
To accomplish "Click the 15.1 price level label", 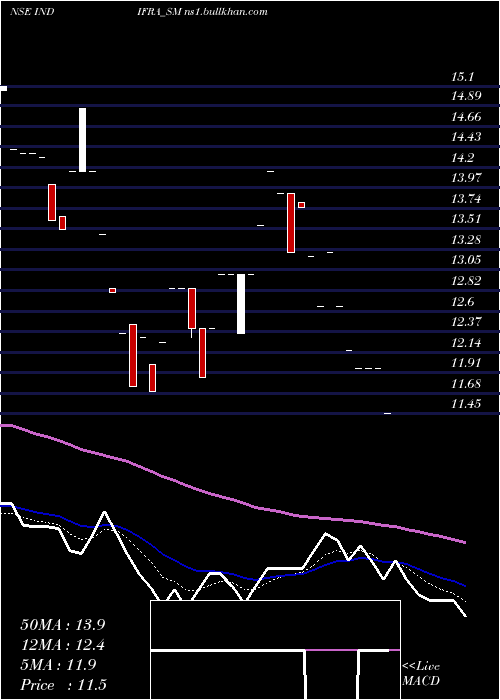I will tap(462, 77).
